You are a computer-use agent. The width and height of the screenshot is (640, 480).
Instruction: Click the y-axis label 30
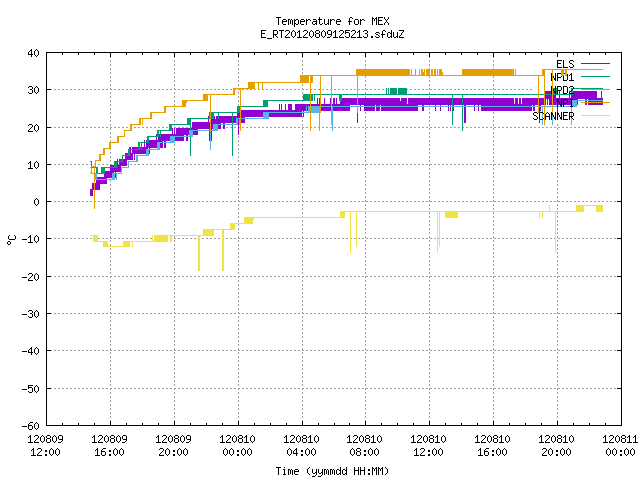[x=33, y=90]
